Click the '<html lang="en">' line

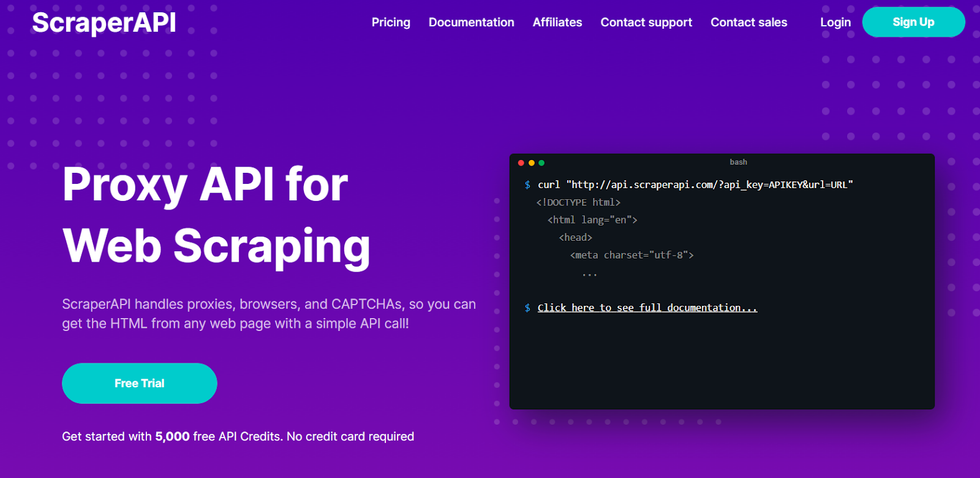[x=592, y=219]
